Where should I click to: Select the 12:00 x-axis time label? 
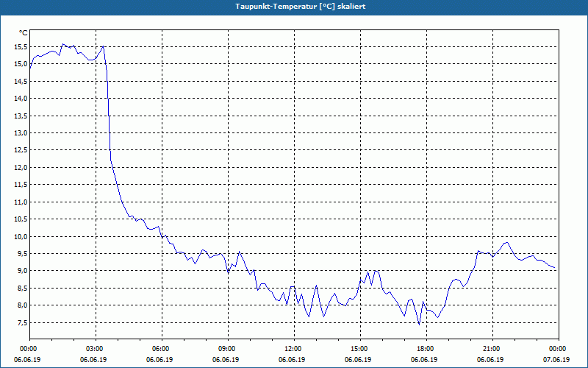pyautogui.click(x=292, y=349)
